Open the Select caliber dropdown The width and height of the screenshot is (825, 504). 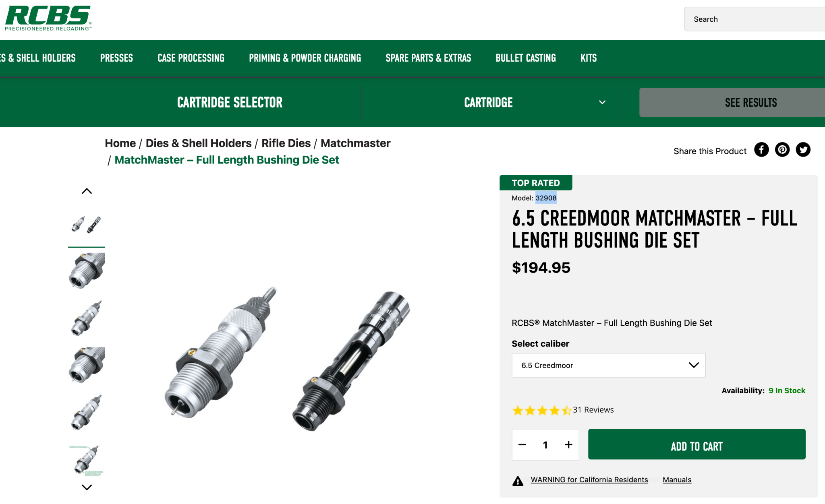tap(608, 365)
